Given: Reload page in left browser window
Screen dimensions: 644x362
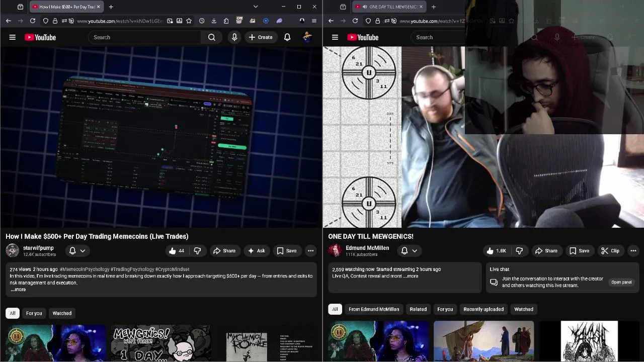Looking at the screenshot, I should [x=33, y=21].
